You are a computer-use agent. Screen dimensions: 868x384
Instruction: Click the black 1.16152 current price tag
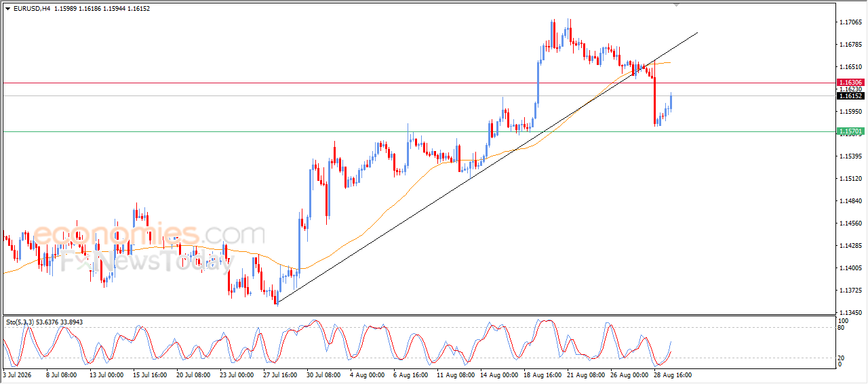click(x=850, y=96)
